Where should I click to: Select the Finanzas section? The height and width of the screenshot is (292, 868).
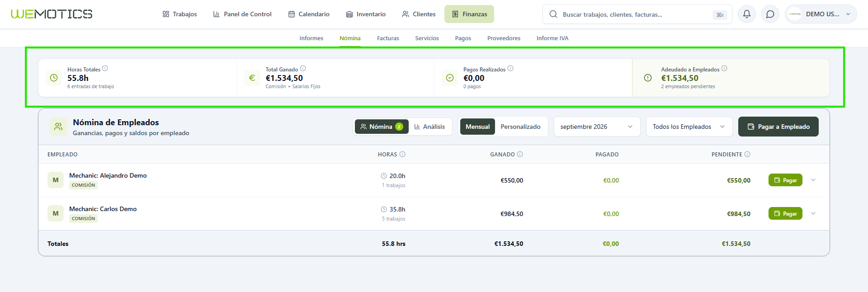(x=469, y=14)
